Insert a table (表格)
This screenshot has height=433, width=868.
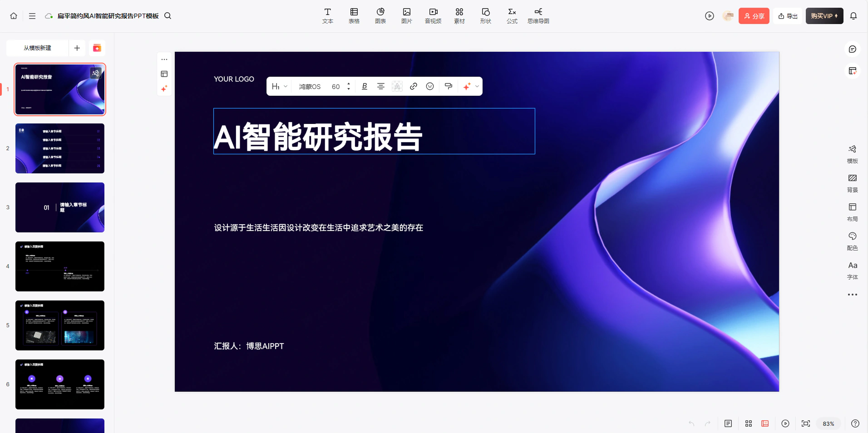pyautogui.click(x=354, y=16)
